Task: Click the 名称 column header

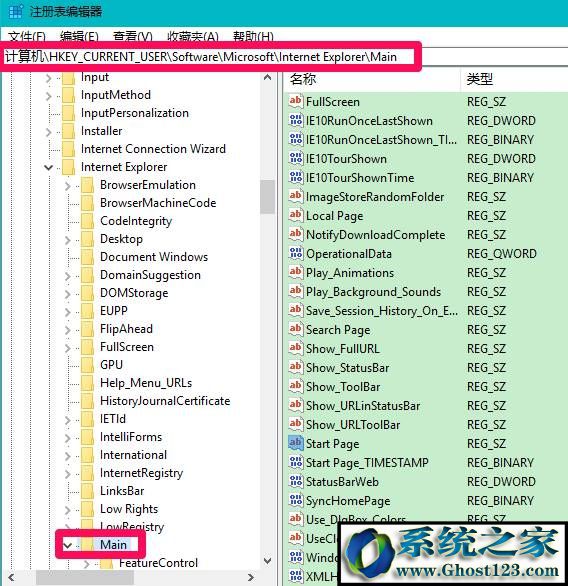Action: tap(372, 79)
